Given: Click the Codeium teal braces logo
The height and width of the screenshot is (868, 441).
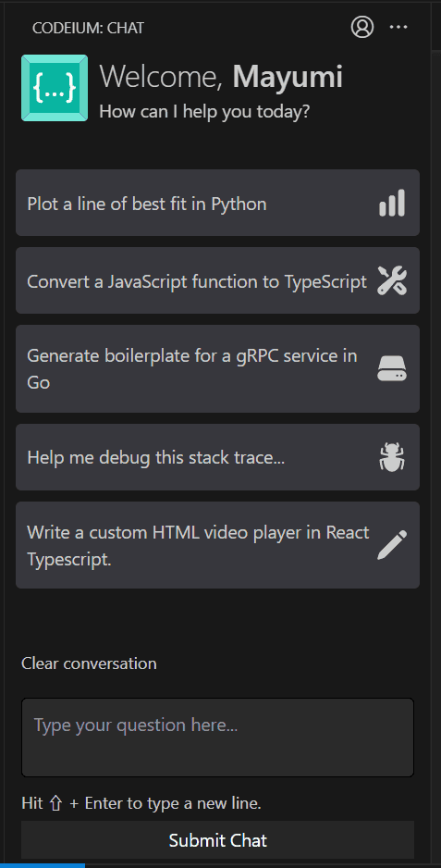Looking at the screenshot, I should [55, 88].
